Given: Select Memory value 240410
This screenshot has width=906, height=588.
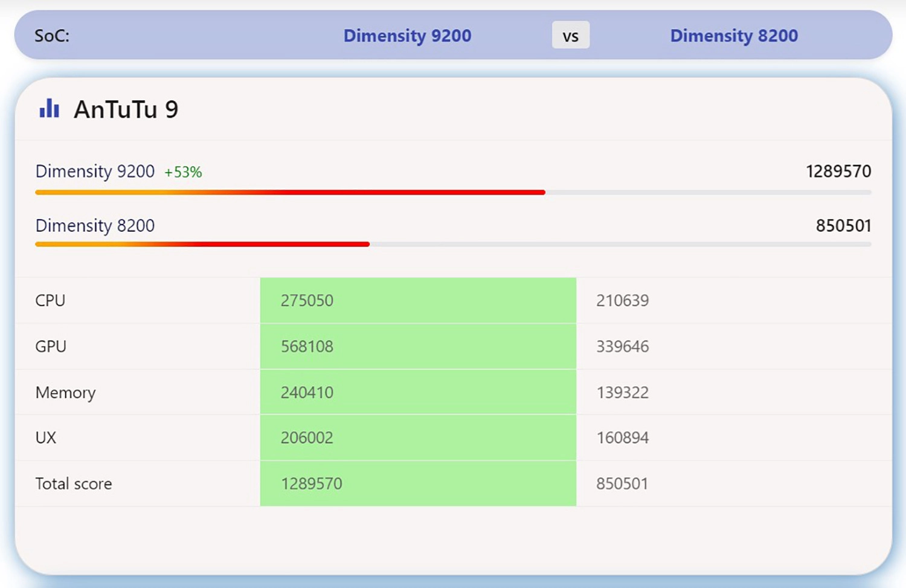Looking at the screenshot, I should (307, 392).
